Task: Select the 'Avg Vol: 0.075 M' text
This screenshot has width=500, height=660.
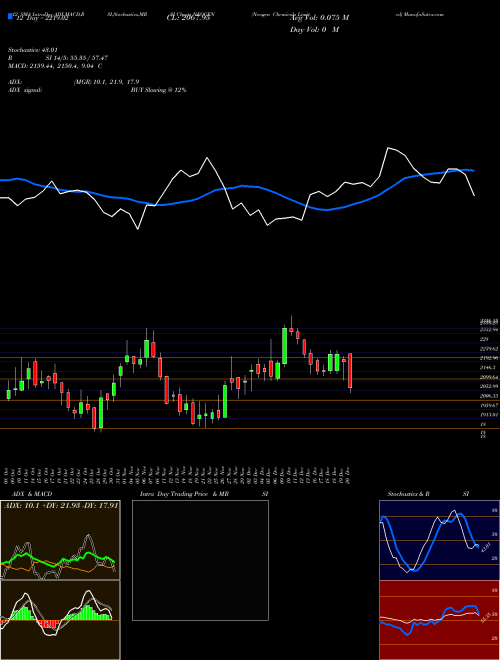Action: 319,18
